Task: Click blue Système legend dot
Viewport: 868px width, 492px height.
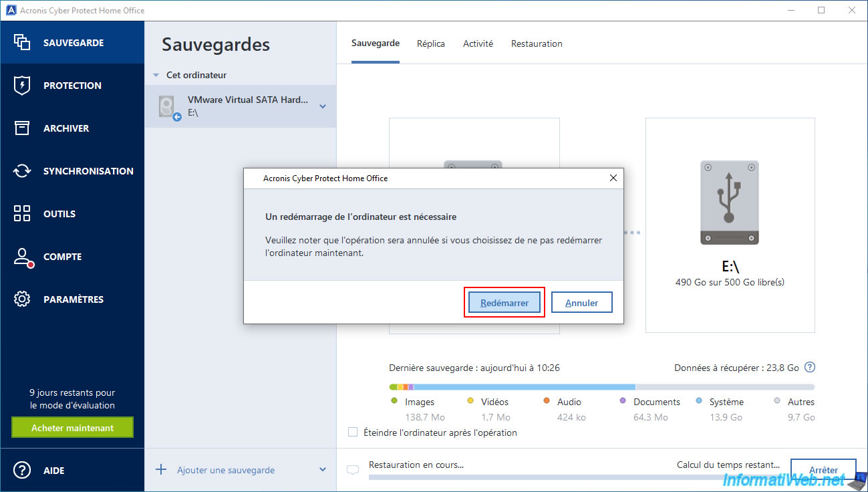Action: pyautogui.click(x=699, y=401)
